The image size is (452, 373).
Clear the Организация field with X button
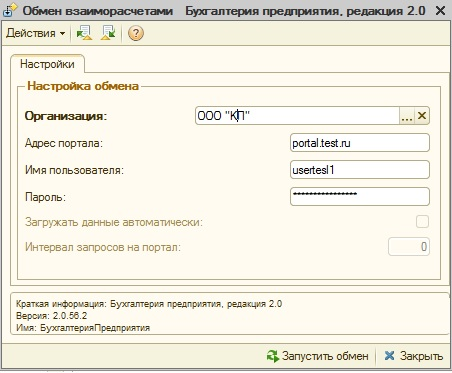tap(422, 116)
